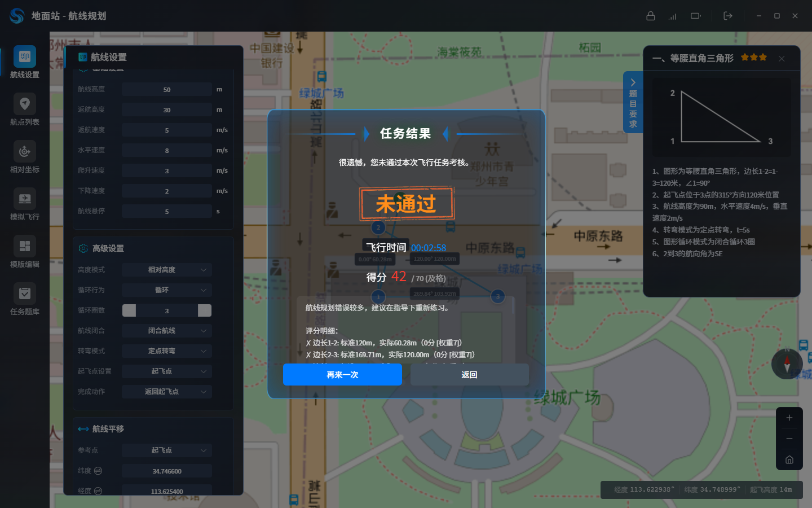Zoom out the map with minus
812x508 pixels.
[x=789, y=439]
